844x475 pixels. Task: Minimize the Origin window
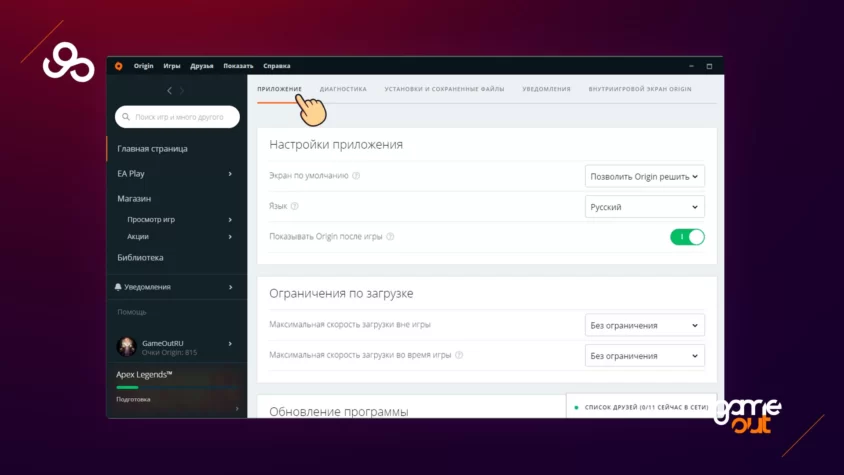point(691,66)
